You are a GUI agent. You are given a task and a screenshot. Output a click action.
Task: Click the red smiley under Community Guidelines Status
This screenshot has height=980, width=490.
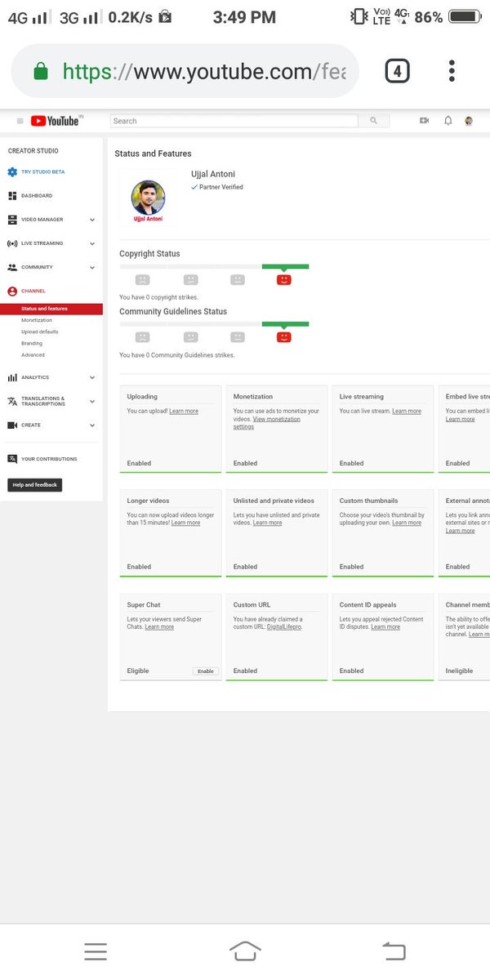[284, 336]
